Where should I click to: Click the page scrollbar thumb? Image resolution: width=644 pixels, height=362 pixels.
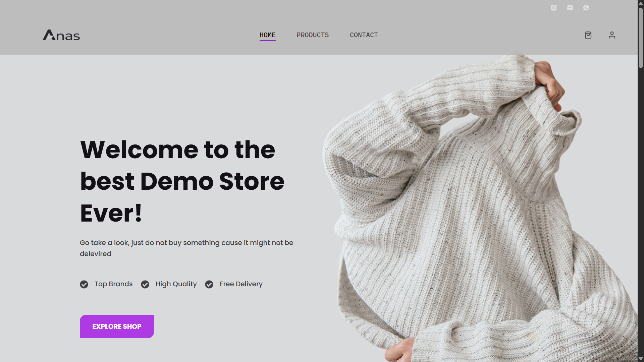pos(641,37)
